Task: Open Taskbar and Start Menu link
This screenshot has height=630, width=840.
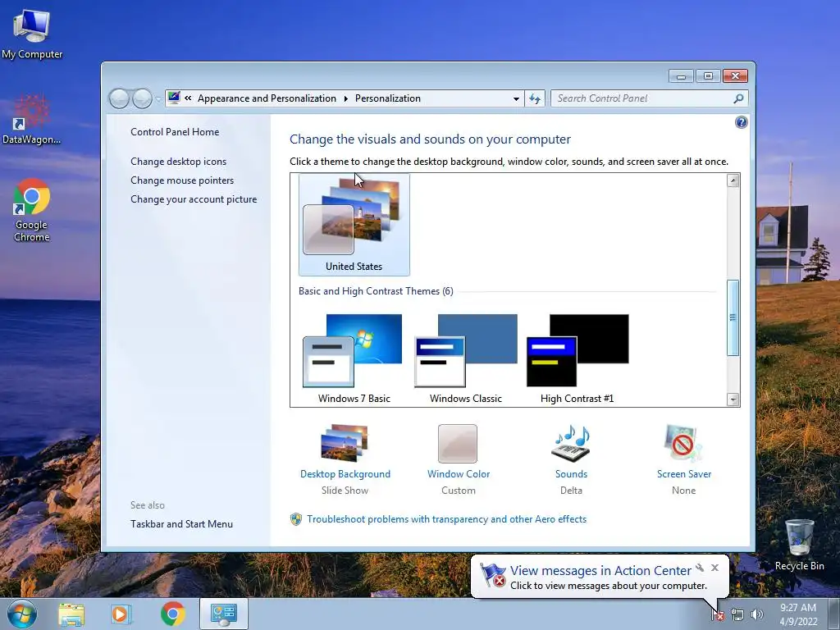Action: pos(181,524)
